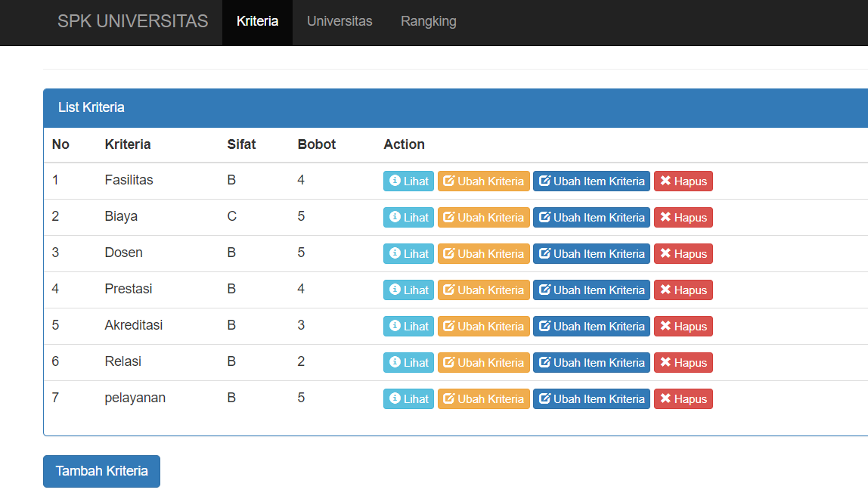Click the edit icon on Ubah Kriteria for Relasi

[448, 362]
